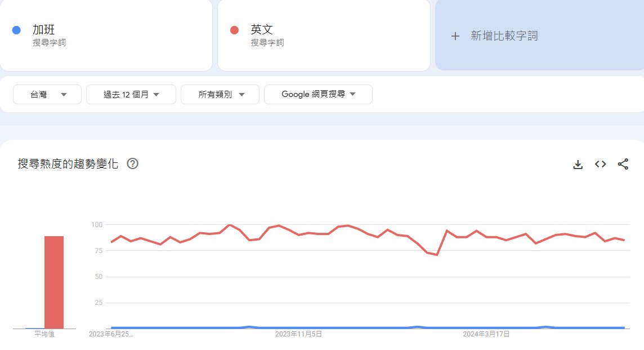Click the 搜尋熱度的趨勢變化 chart title
The height and width of the screenshot is (350, 644).
point(68,163)
